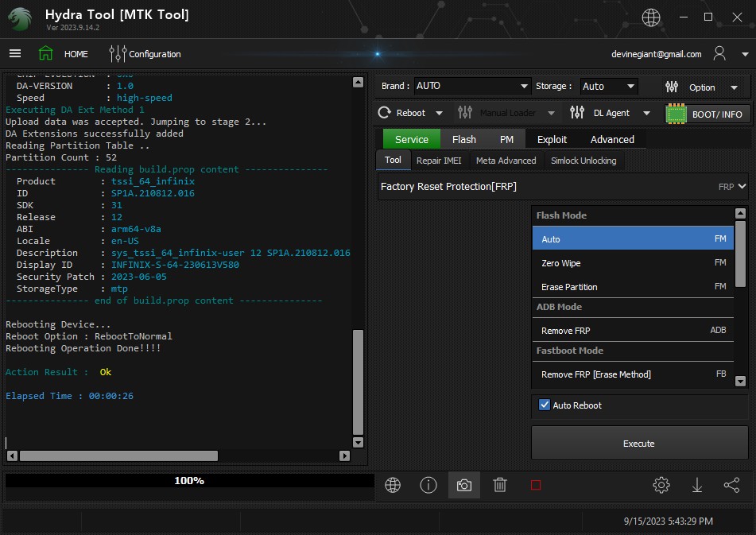Click the DL Agent button label
The width and height of the screenshot is (756, 535).
click(x=611, y=113)
